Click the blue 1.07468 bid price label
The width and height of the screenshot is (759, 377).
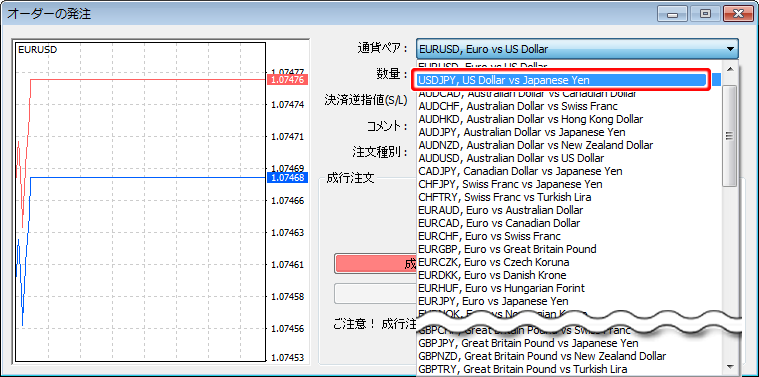point(288,178)
